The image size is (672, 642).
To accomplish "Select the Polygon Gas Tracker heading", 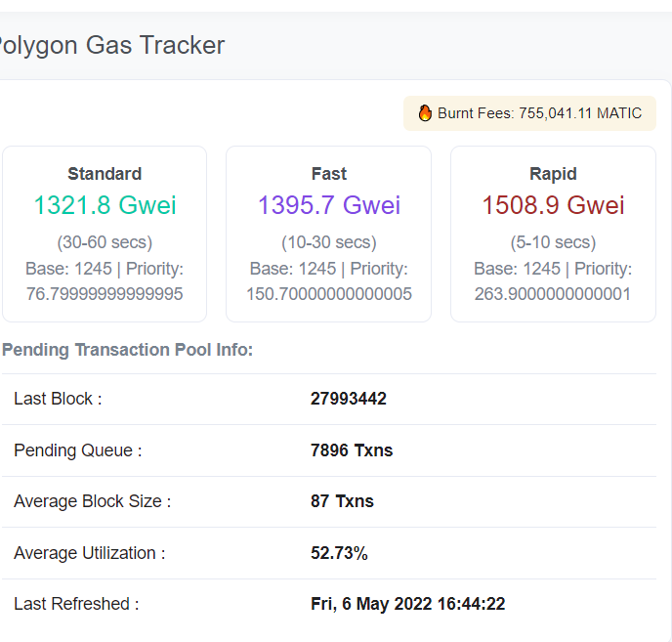I will (112, 45).
